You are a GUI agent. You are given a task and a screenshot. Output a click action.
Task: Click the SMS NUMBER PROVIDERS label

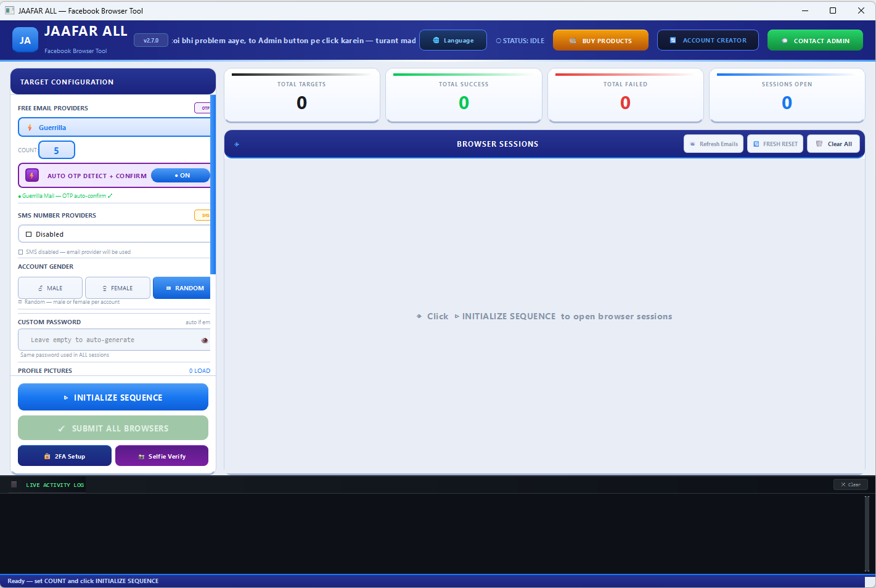click(x=57, y=216)
